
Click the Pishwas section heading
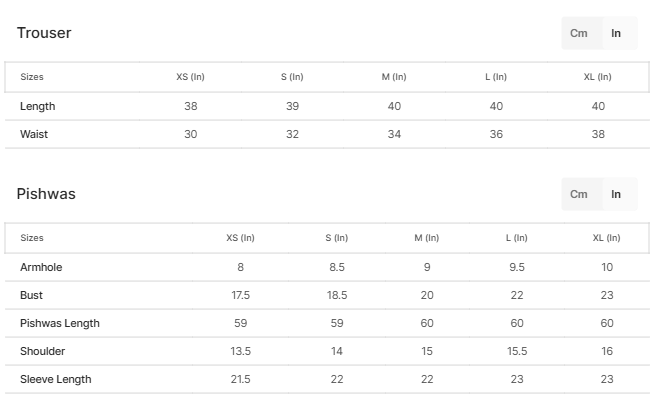(46, 194)
